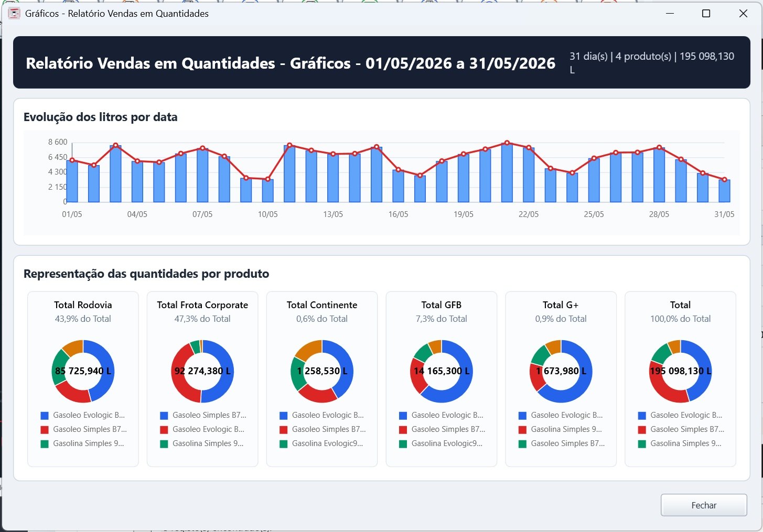
Task: Click '7,3% do Total' under Total GFB
Action: coord(442,319)
